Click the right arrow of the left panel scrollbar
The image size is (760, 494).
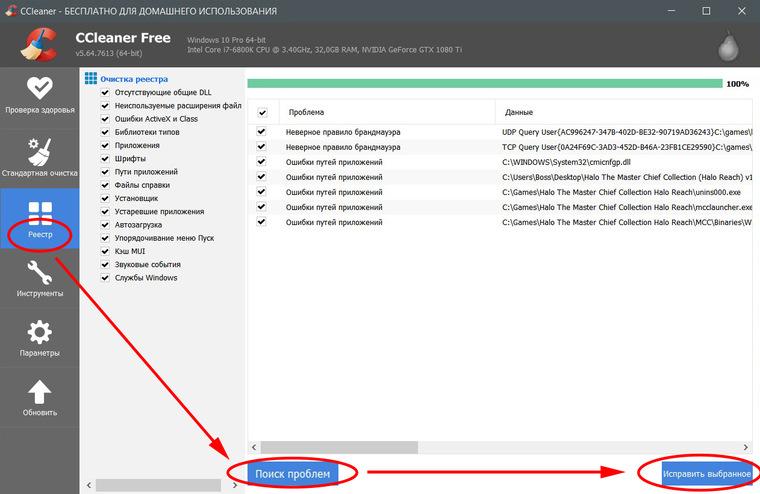[x=235, y=485]
